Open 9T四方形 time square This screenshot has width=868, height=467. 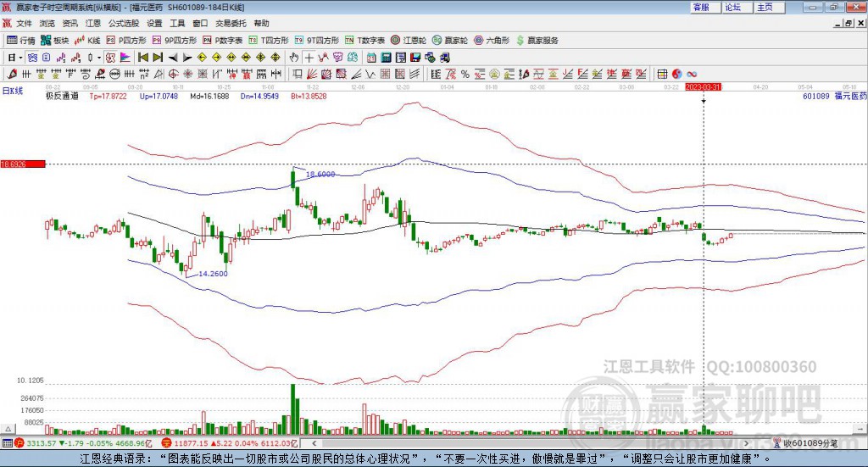point(317,41)
